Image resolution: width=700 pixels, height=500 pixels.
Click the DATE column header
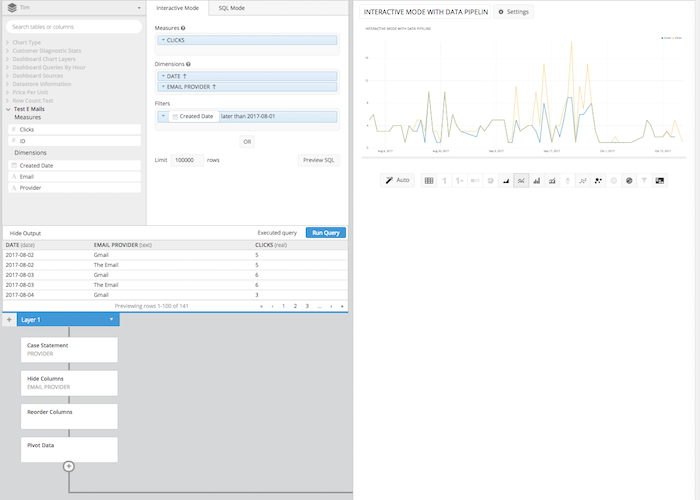pyautogui.click(x=20, y=245)
